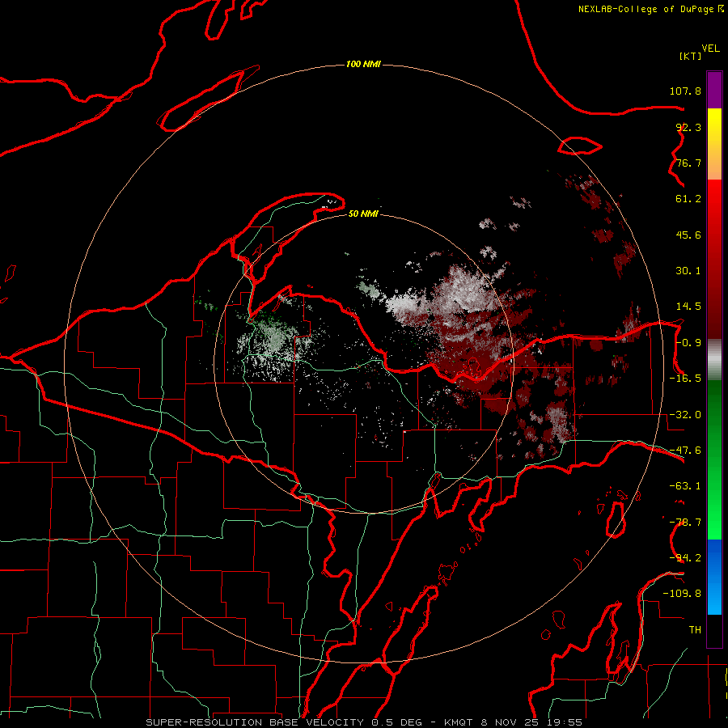Select the -0.9 velocity scale label

(x=688, y=343)
